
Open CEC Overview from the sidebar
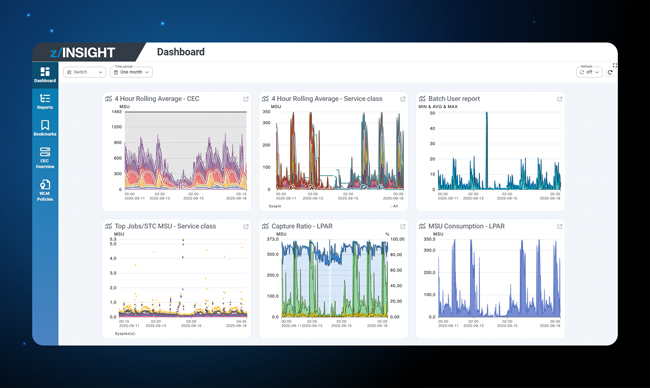tap(45, 158)
